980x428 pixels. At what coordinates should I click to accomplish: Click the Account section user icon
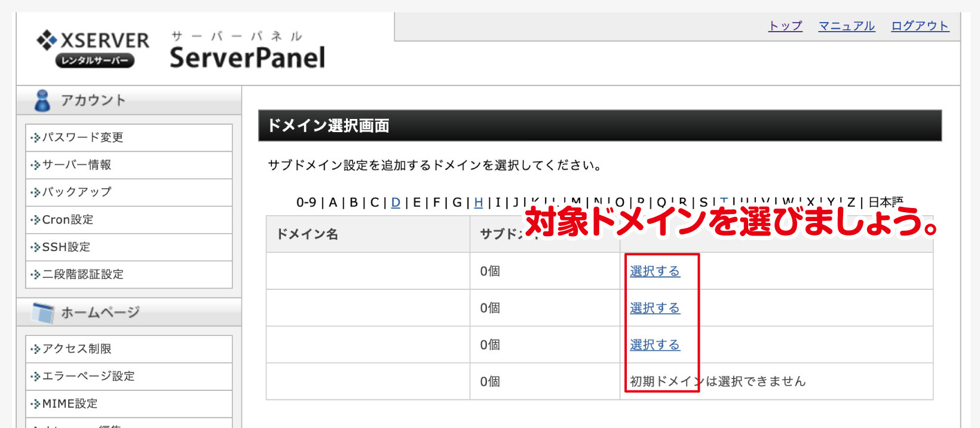pos(42,100)
